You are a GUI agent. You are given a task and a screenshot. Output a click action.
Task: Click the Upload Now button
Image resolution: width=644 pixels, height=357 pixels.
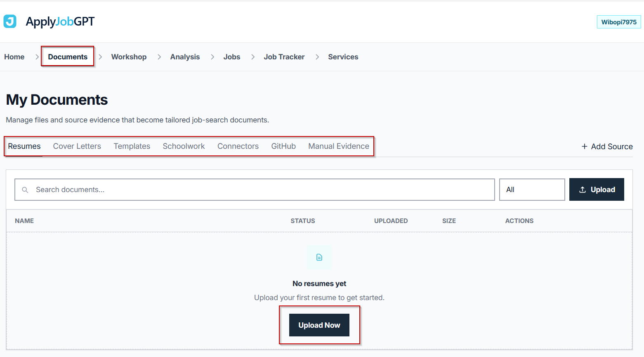[x=319, y=325]
